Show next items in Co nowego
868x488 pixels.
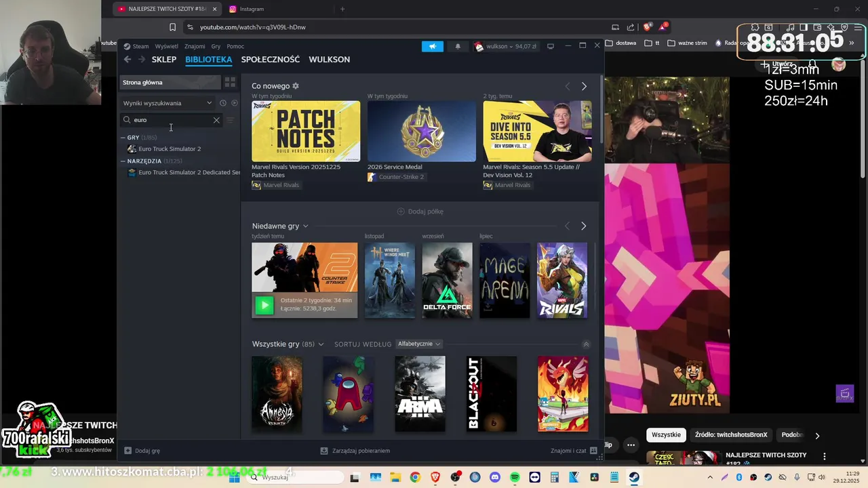(x=584, y=86)
